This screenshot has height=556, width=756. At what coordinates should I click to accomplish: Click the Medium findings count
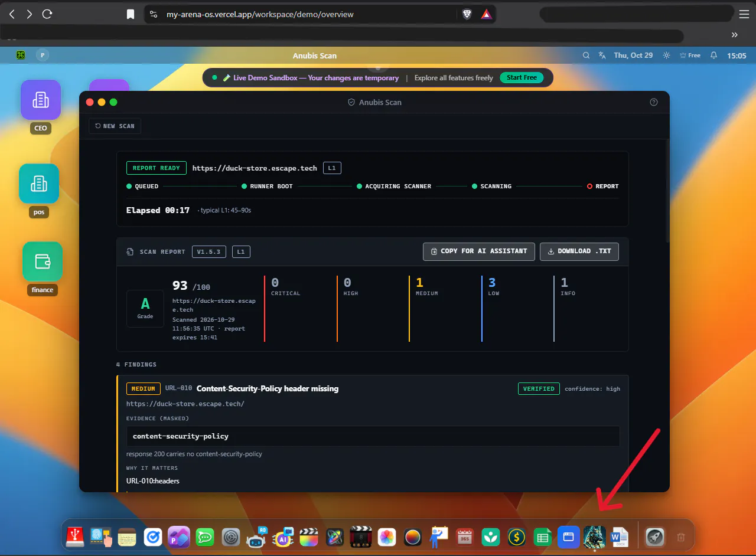coord(426,287)
